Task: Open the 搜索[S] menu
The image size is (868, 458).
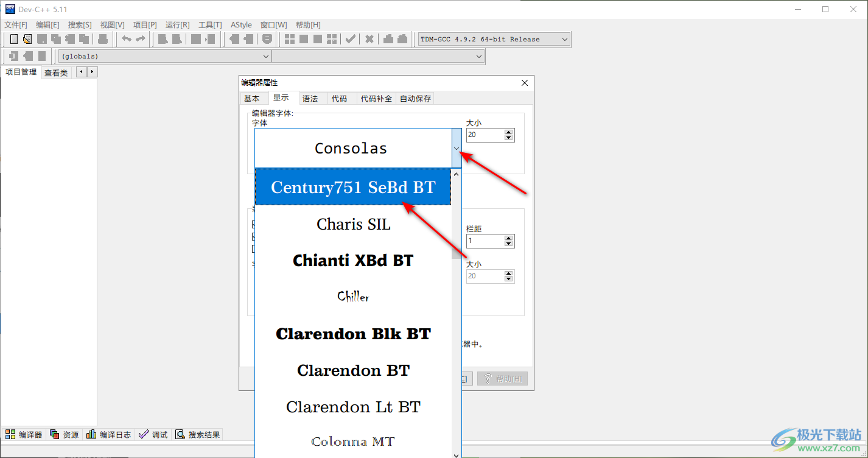Action: pos(80,25)
